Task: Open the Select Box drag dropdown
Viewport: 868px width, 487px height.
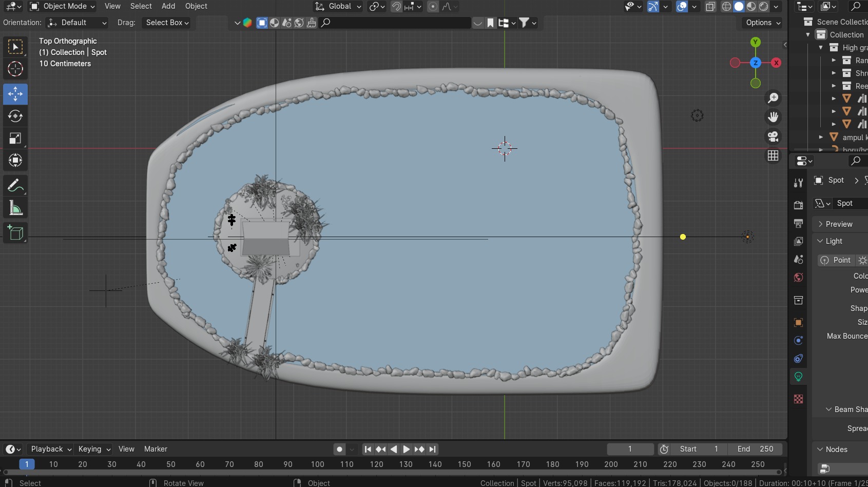Action: pos(167,23)
